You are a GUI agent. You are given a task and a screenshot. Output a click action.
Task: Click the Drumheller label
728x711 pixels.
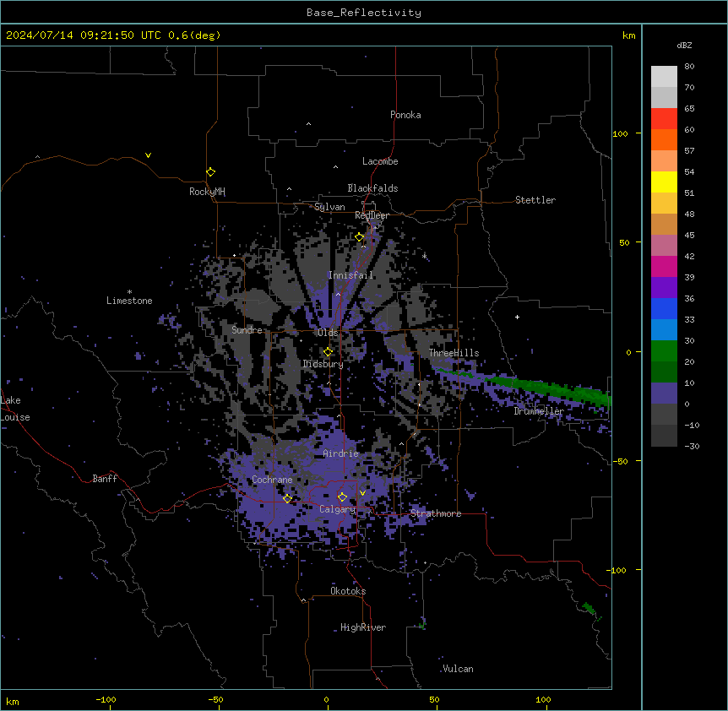[x=539, y=411]
